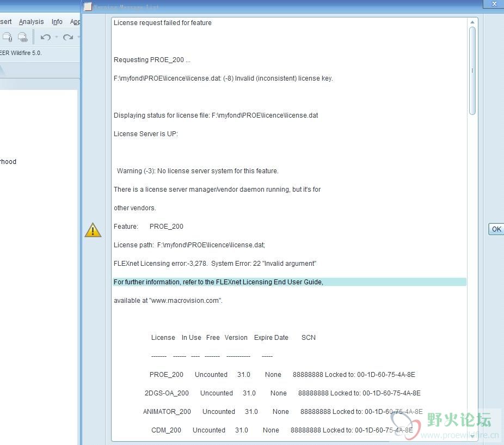Select the 'Feature: PROE_200' line
Viewport: 504px width, 445px height.
coord(290,227)
